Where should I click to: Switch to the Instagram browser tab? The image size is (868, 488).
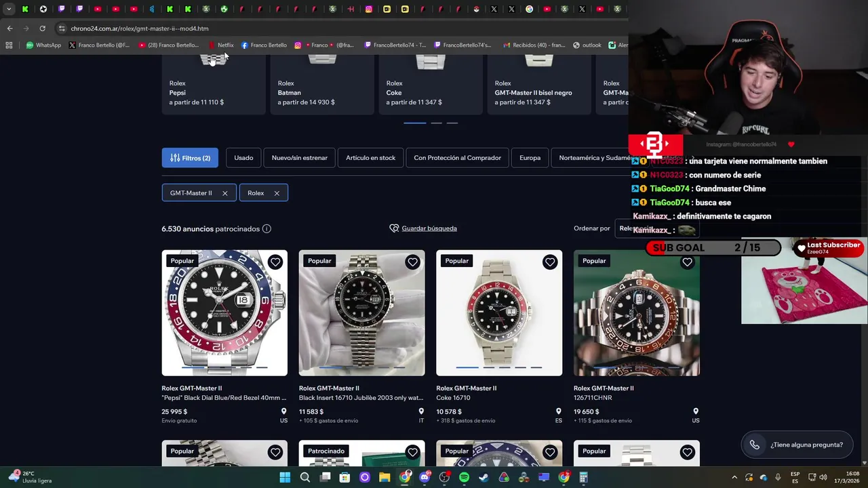point(369,9)
